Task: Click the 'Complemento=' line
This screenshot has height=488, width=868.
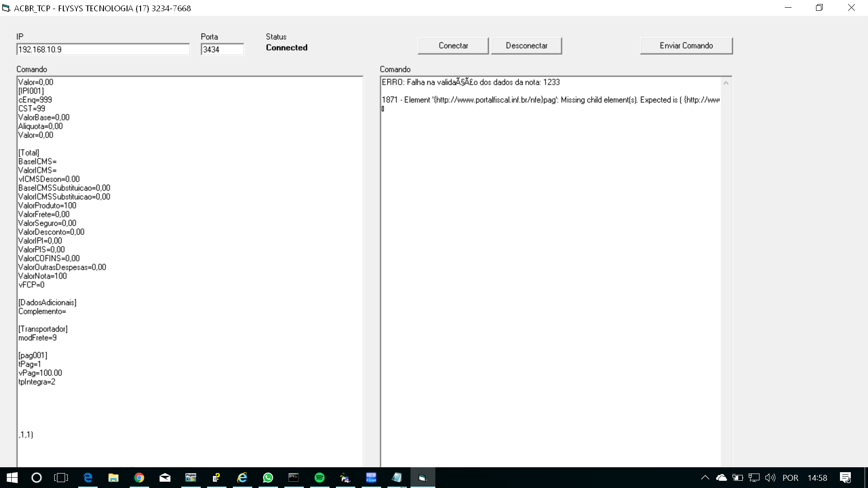Action: [42, 311]
